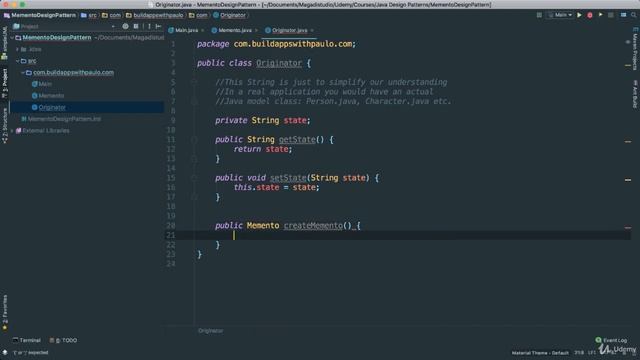
Task: Open the Main run configuration dropdown
Action: coord(560,15)
